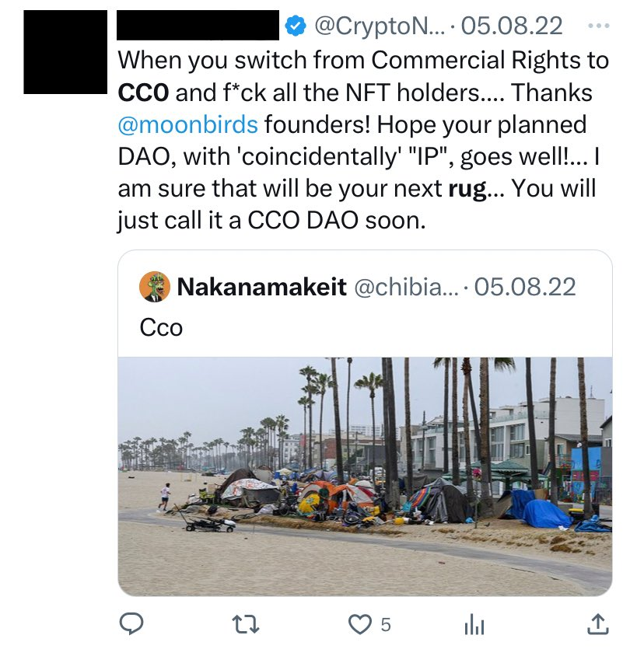The height and width of the screenshot is (656, 644).
Task: Enlarge the beach tent encampment photo
Action: (365, 476)
